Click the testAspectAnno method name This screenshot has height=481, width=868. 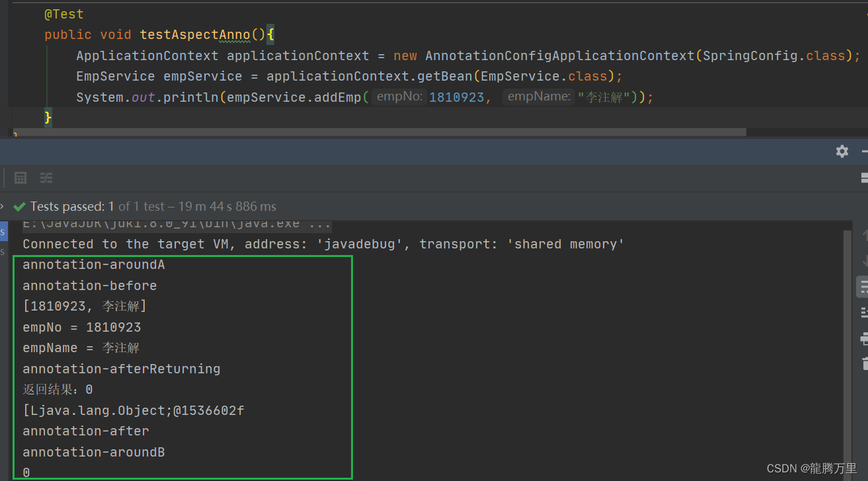coord(195,35)
